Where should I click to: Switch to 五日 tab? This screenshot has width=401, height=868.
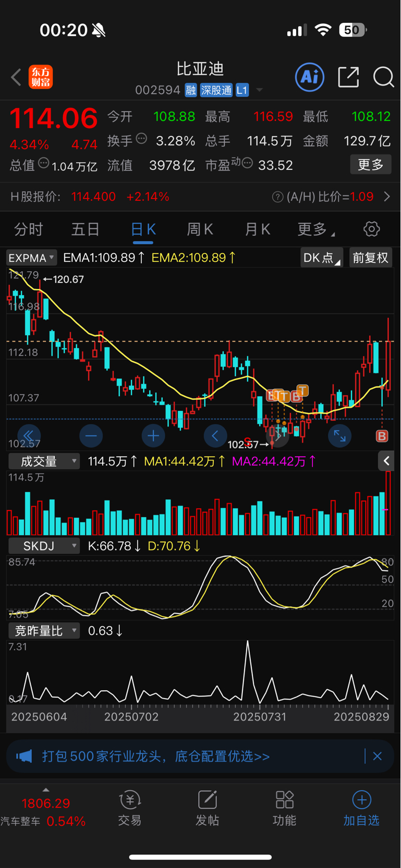tap(86, 229)
